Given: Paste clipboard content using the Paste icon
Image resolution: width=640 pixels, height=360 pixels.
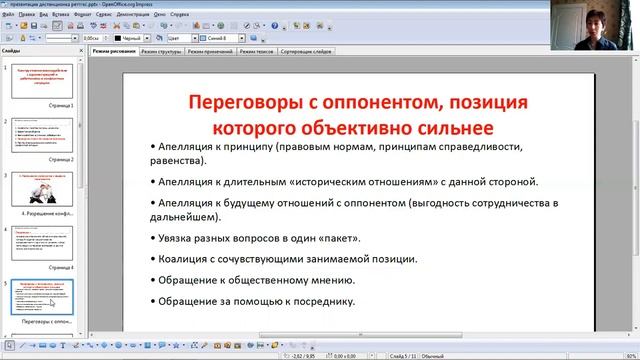Looking at the screenshot, I should tap(136, 26).
